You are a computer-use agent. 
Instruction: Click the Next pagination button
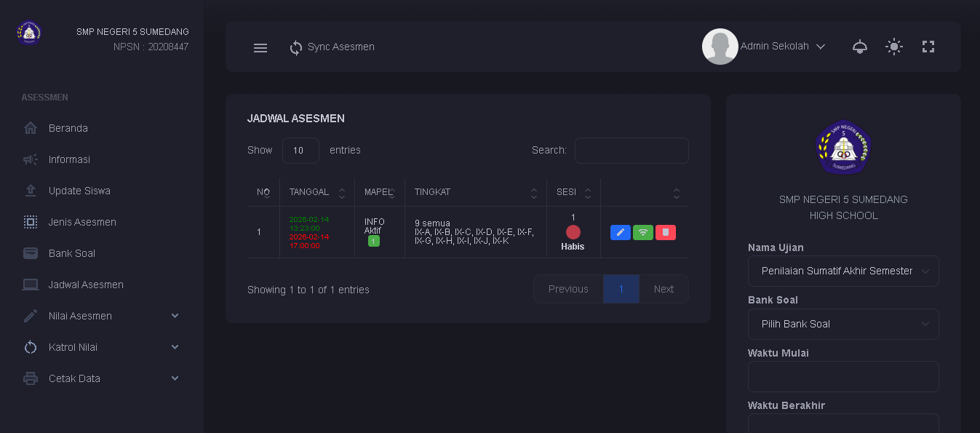tap(663, 288)
